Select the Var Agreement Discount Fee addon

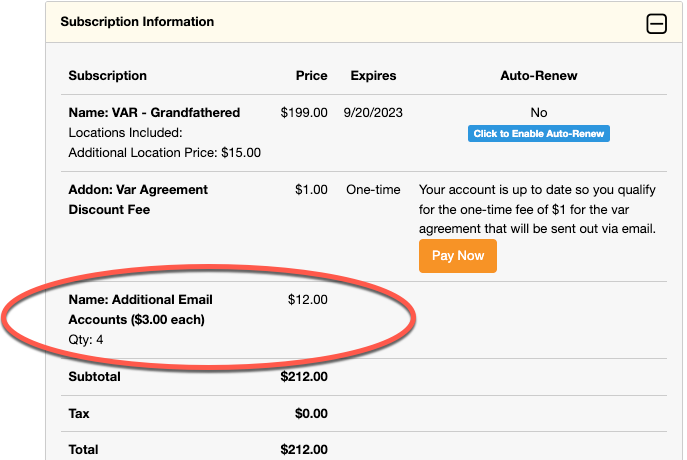pos(138,200)
